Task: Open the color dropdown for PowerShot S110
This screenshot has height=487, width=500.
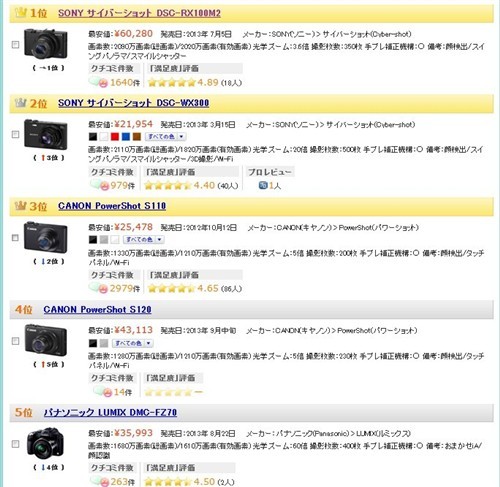Action: [x=144, y=239]
